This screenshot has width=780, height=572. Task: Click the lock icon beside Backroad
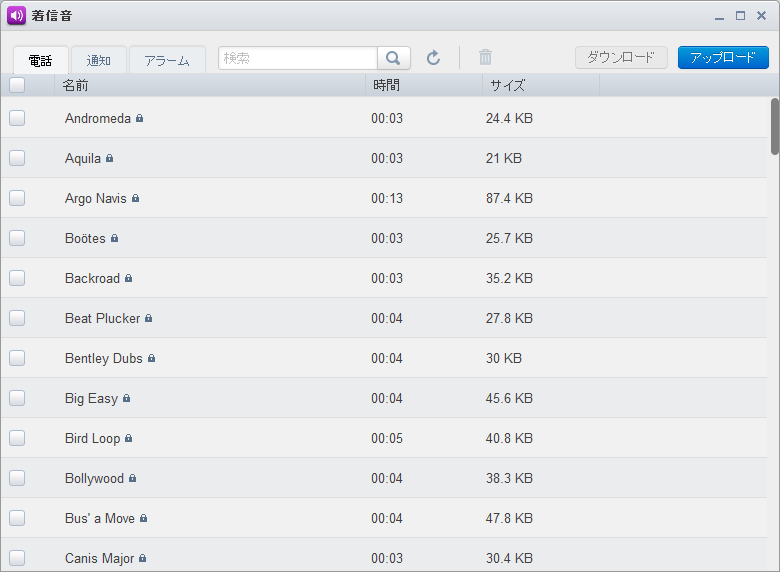coord(128,278)
